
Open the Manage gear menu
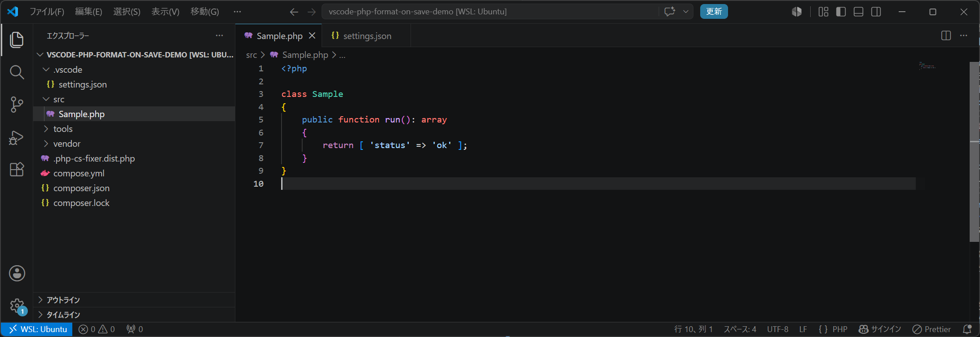point(17,306)
